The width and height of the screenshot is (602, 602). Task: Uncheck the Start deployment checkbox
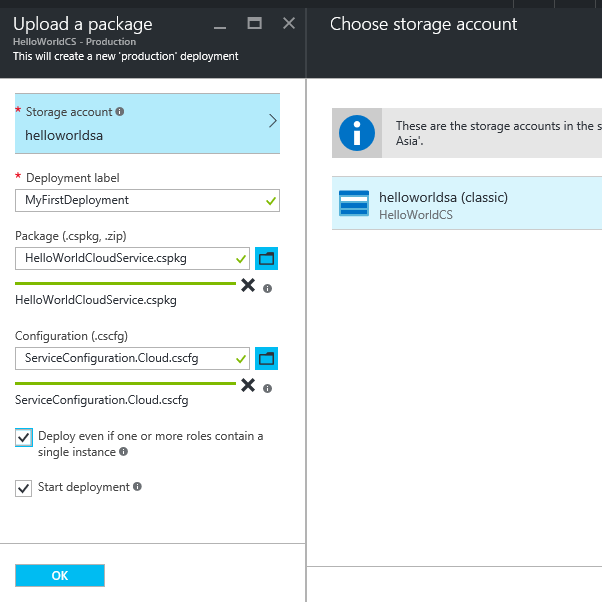(x=24, y=488)
